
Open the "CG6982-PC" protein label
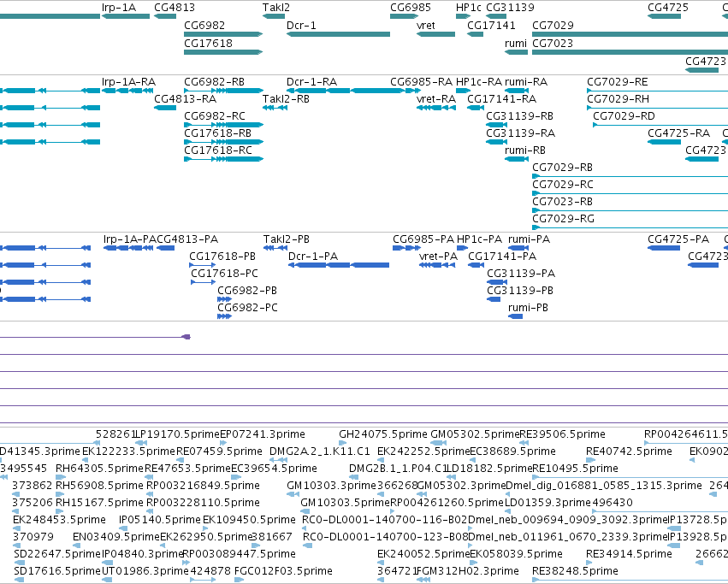coord(247,308)
